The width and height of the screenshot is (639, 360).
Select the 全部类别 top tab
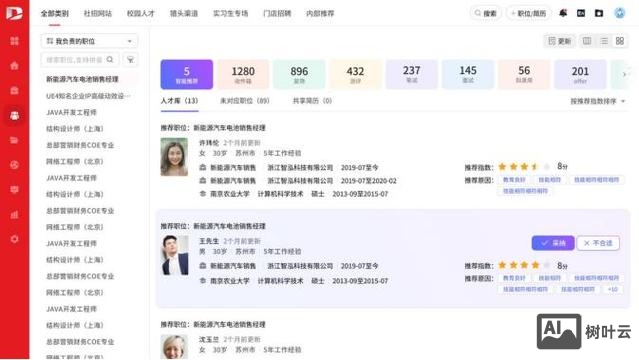pyautogui.click(x=55, y=13)
